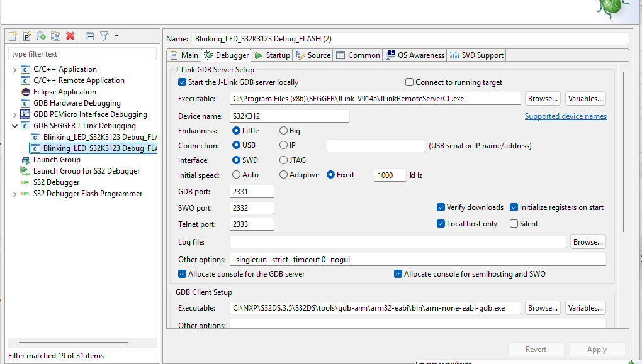Browse for GDB client executable

click(543, 308)
